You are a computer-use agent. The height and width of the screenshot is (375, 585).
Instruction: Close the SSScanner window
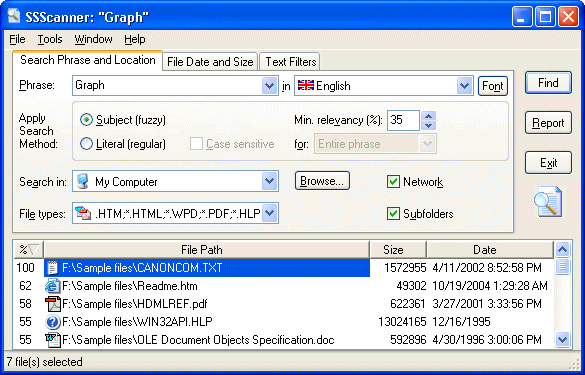click(x=568, y=17)
